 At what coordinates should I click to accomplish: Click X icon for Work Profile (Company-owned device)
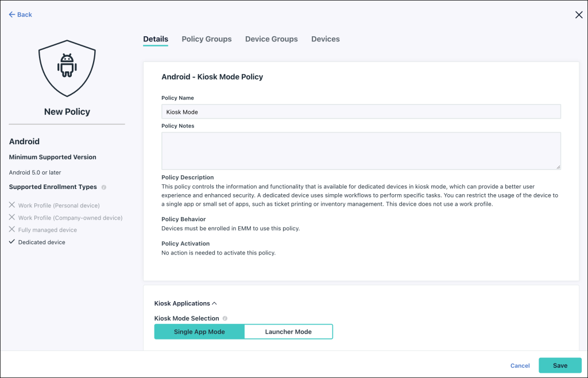pyautogui.click(x=12, y=218)
